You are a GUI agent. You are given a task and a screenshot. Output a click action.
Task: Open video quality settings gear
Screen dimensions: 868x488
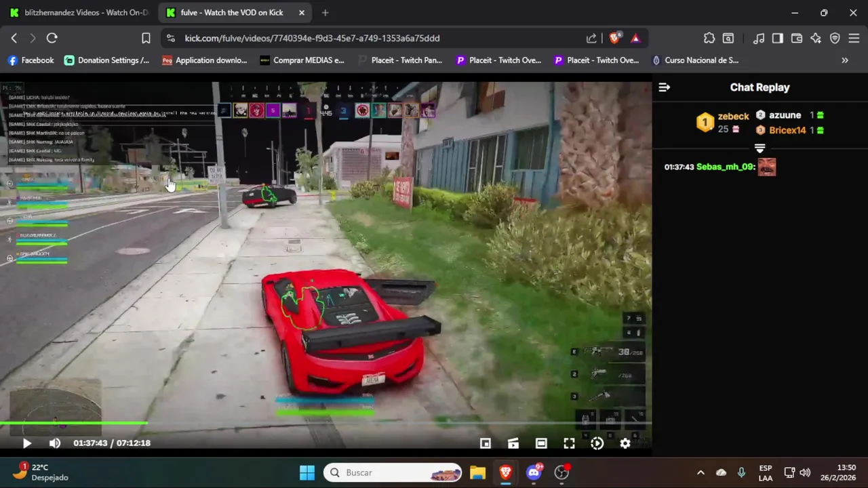pyautogui.click(x=625, y=443)
